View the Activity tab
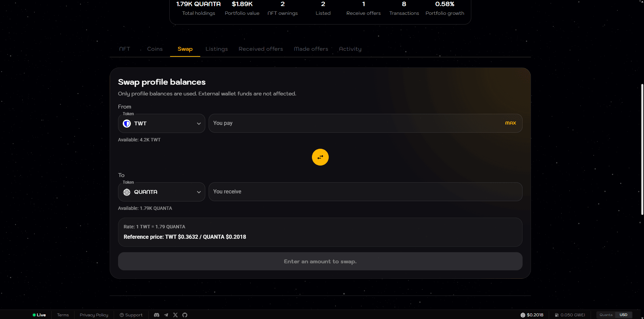The width and height of the screenshot is (644, 319). [x=350, y=49]
